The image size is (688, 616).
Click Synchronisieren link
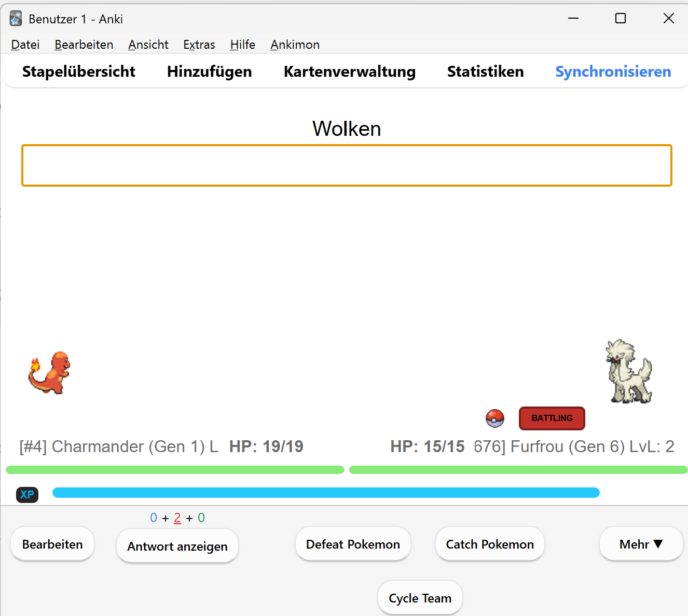coord(613,72)
